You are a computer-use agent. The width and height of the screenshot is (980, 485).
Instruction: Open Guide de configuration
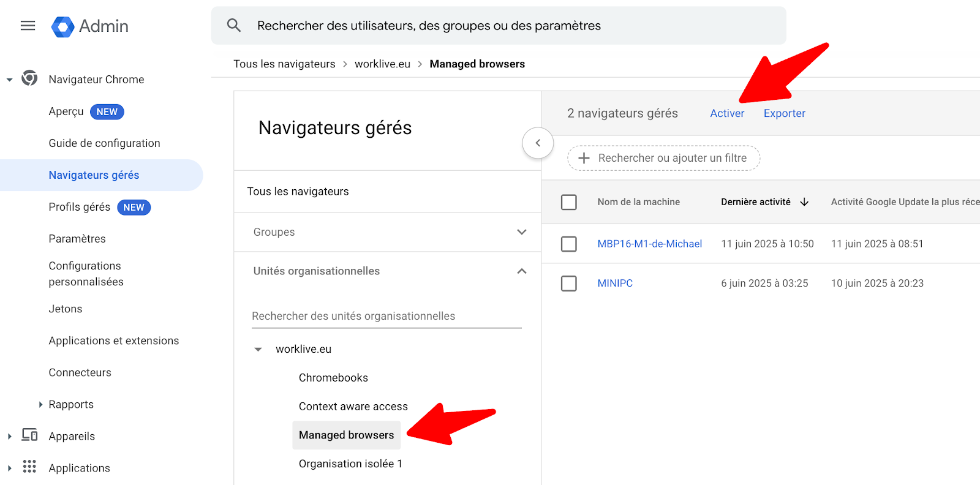pyautogui.click(x=104, y=143)
